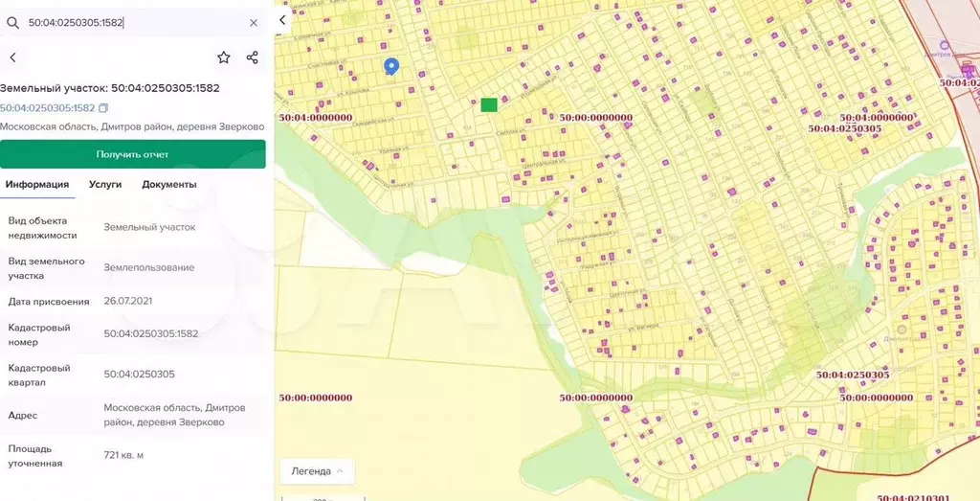Click the blue location pin on the map
This screenshot has height=501, width=980.
coord(391,66)
